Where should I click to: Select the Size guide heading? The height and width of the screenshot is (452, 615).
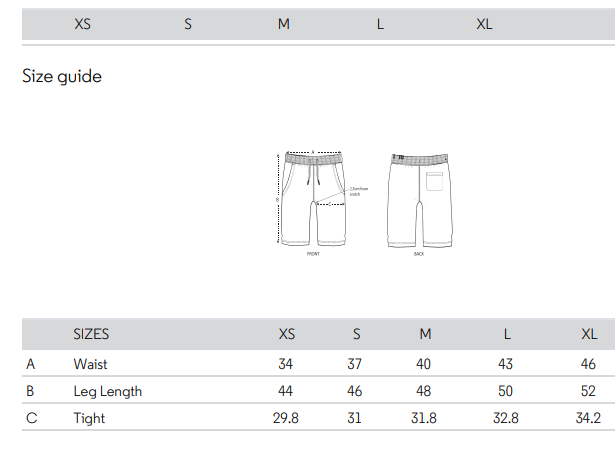point(62,76)
